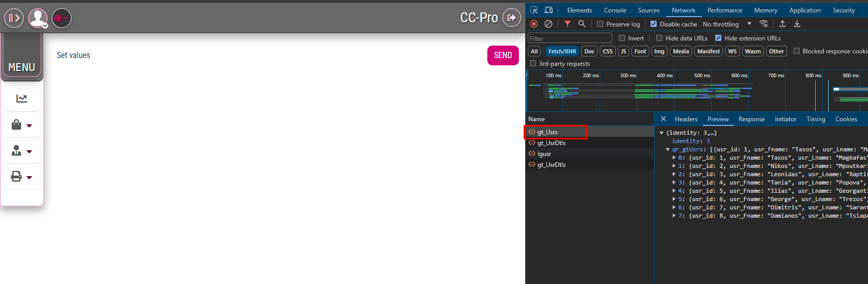The height and width of the screenshot is (284, 868).
Task: Stop recording network log
Action: click(534, 24)
